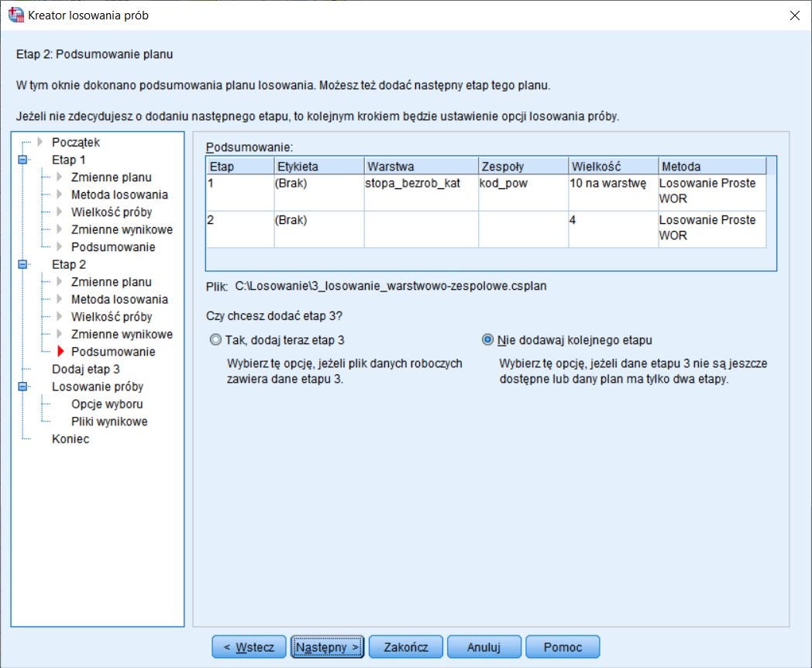Click the plan file path text
The height and width of the screenshot is (668, 812).
tap(391, 286)
